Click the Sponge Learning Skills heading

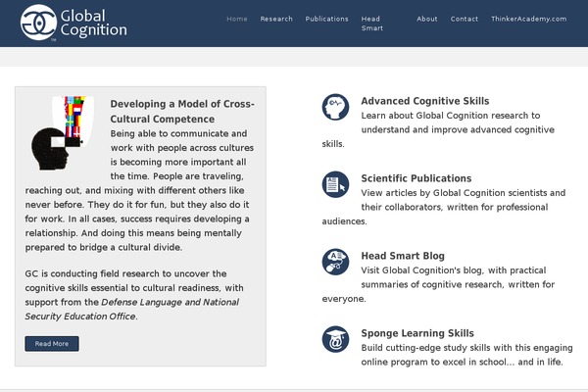click(417, 333)
